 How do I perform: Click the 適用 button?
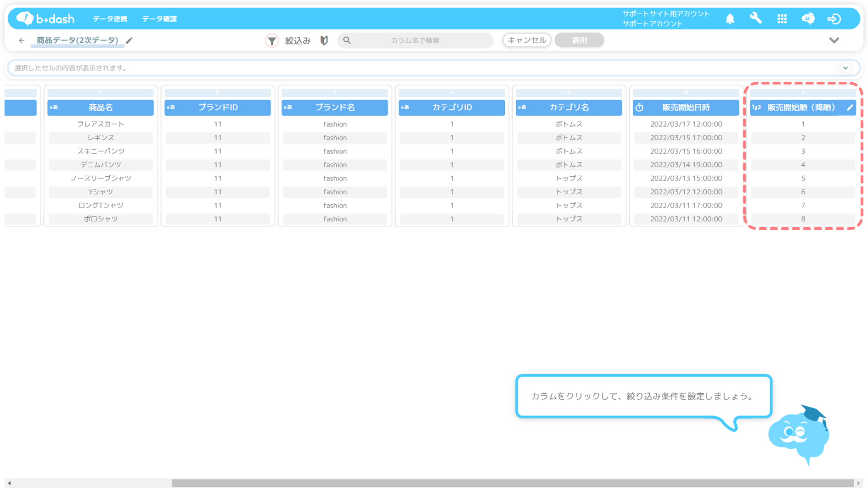point(579,40)
